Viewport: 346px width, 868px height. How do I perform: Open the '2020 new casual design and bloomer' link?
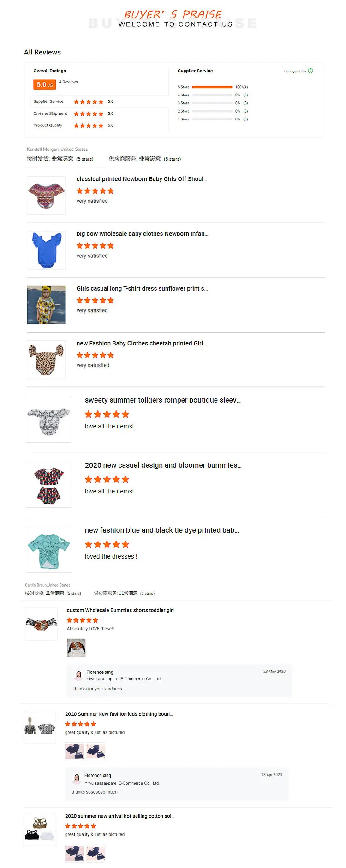(163, 465)
